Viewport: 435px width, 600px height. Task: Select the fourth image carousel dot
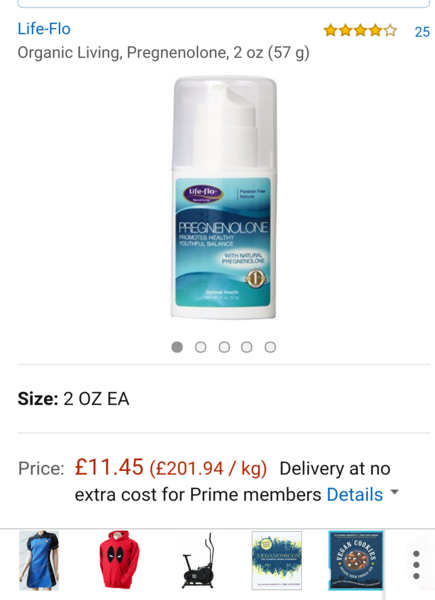(x=247, y=347)
